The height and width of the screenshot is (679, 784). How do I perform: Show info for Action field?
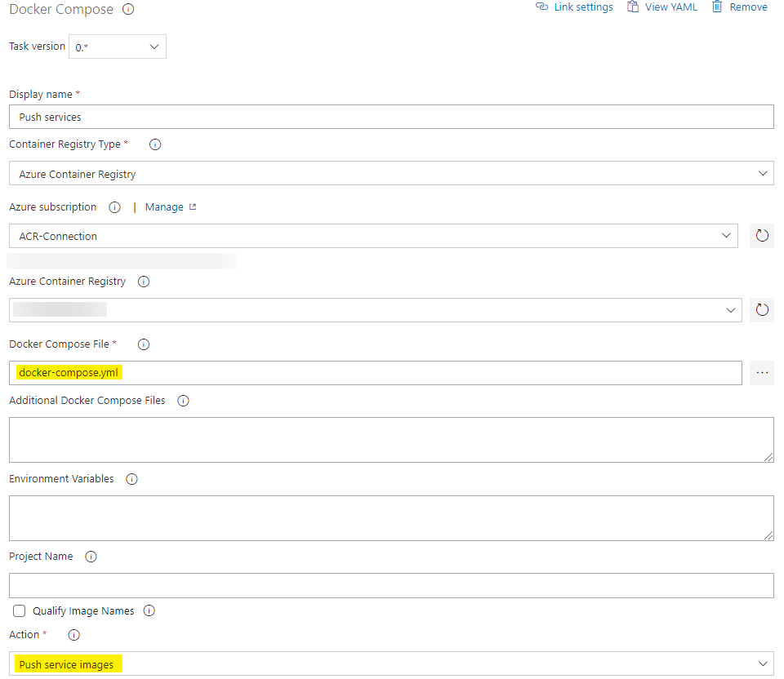tap(73, 635)
